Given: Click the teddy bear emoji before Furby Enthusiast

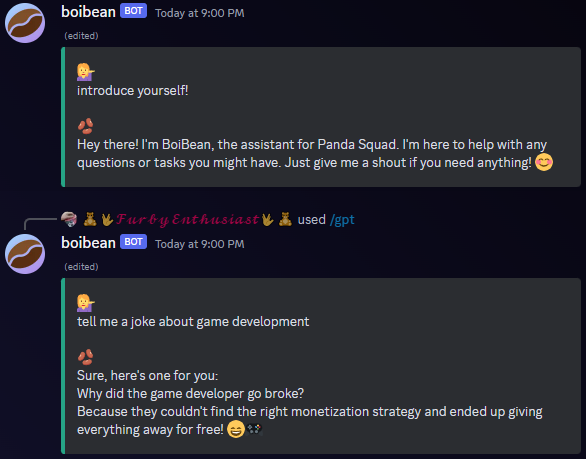Looking at the screenshot, I should (x=90, y=219).
